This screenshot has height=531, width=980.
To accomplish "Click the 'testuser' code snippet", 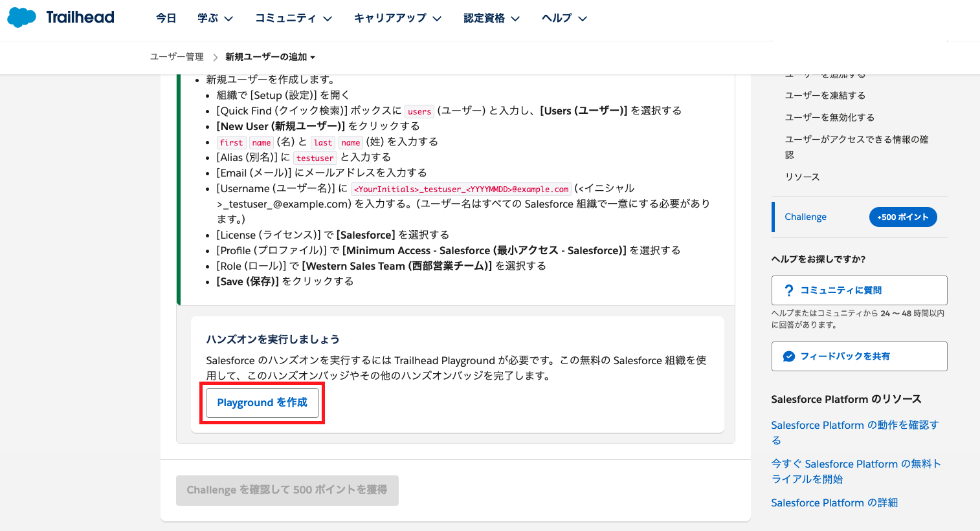I will coord(315,158).
